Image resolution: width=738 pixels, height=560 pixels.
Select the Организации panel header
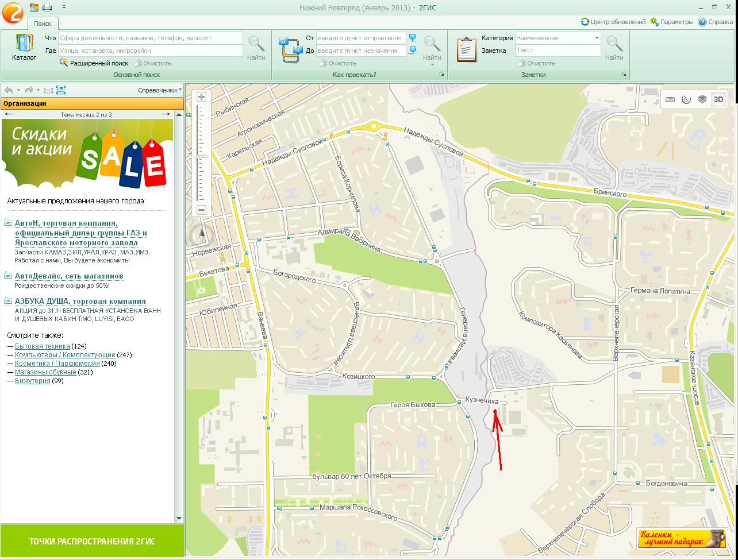pos(92,103)
